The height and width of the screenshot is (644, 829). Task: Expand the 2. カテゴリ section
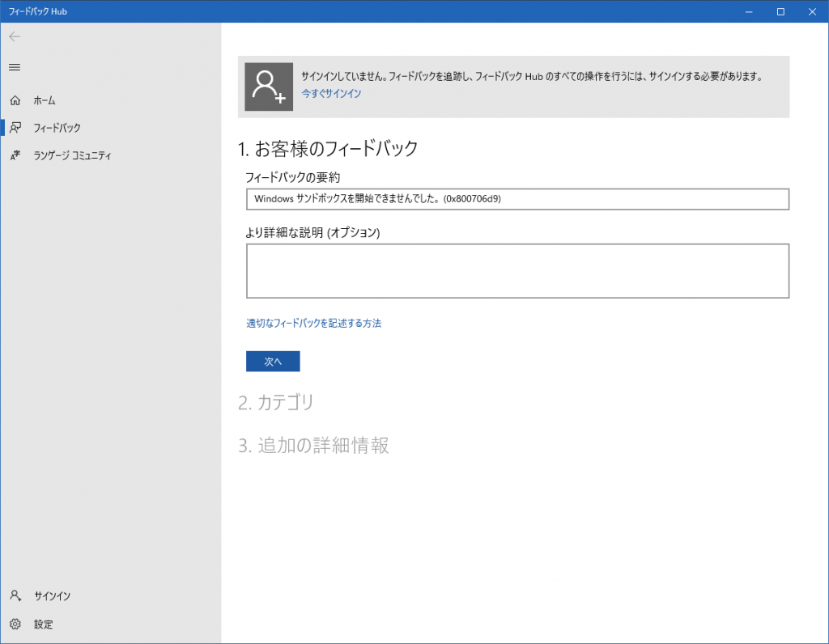275,402
